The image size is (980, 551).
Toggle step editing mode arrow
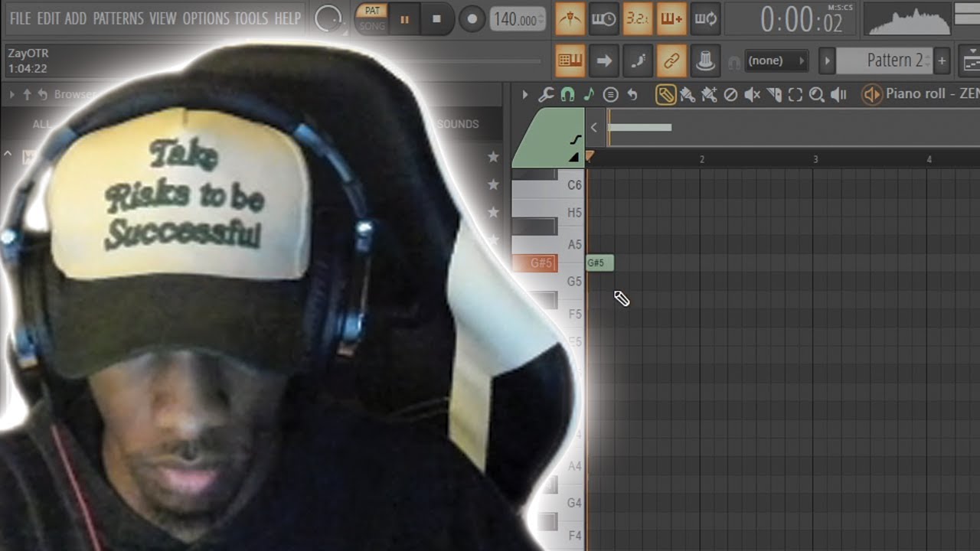pyautogui.click(x=603, y=60)
